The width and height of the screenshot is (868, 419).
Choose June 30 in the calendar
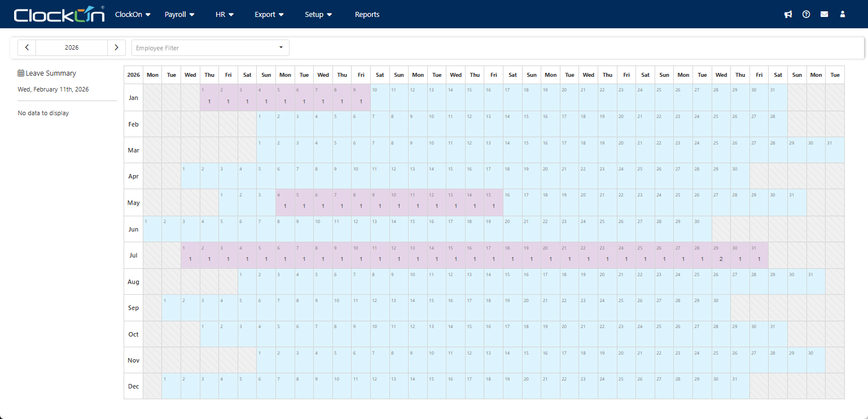[703, 229]
